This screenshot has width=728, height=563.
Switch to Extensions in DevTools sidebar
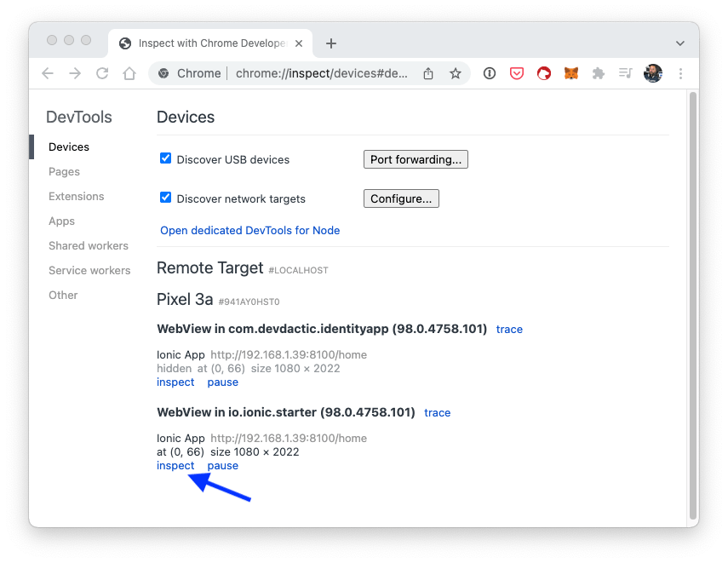[77, 196]
